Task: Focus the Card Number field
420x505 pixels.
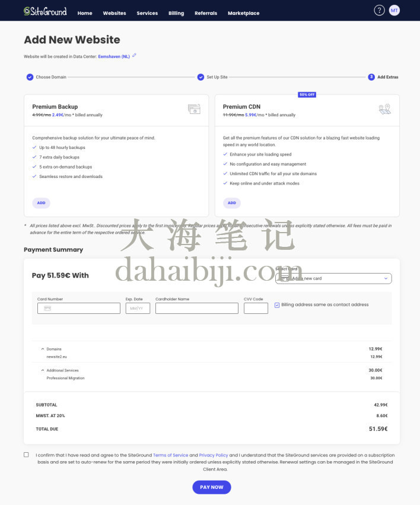Action: point(79,308)
